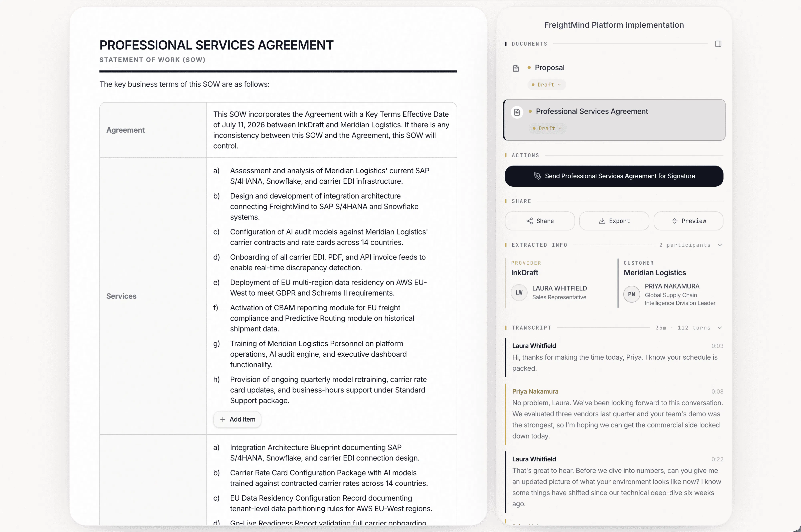801x532 pixels.
Task: Add Item to the Services list
Action: pos(237,419)
